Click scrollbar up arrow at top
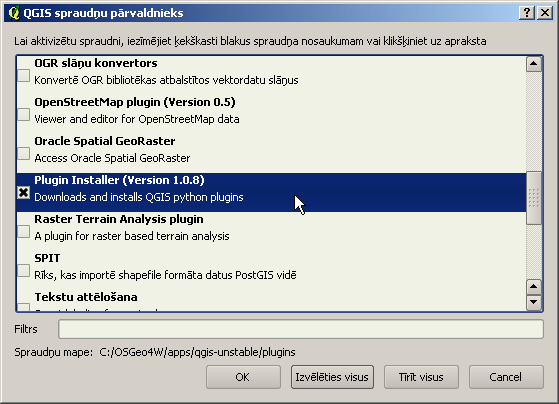The height and width of the screenshot is (404, 559). click(533, 64)
